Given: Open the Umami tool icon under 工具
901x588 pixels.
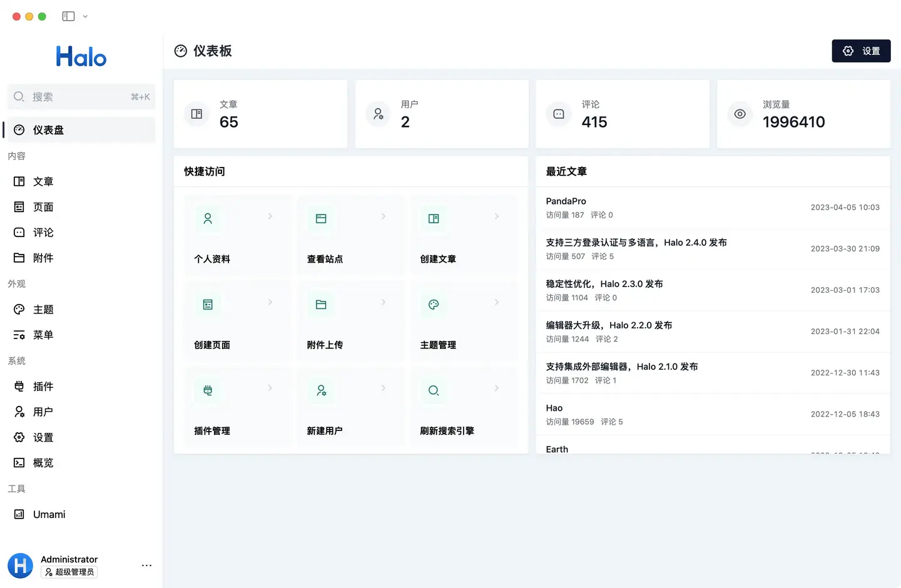Looking at the screenshot, I should 19,514.
